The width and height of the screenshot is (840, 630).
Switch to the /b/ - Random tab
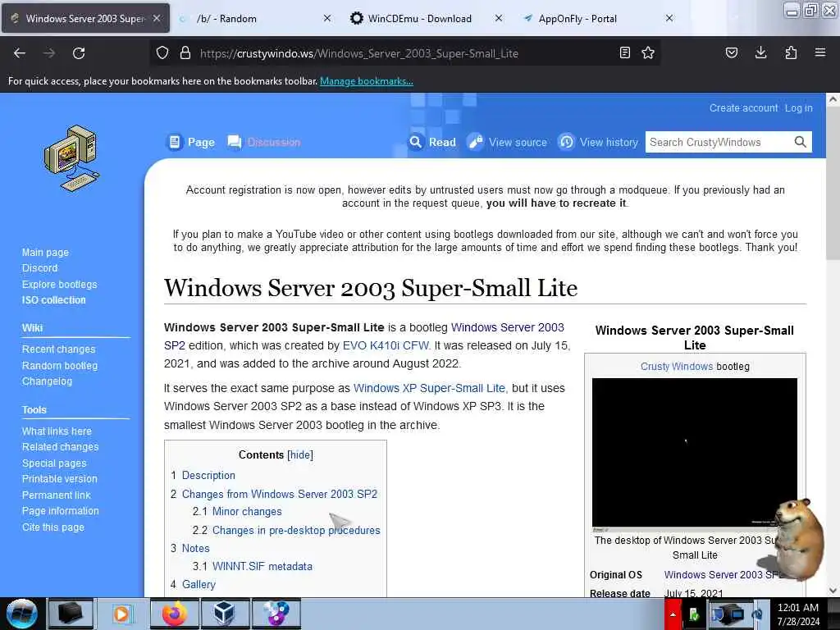coord(254,19)
